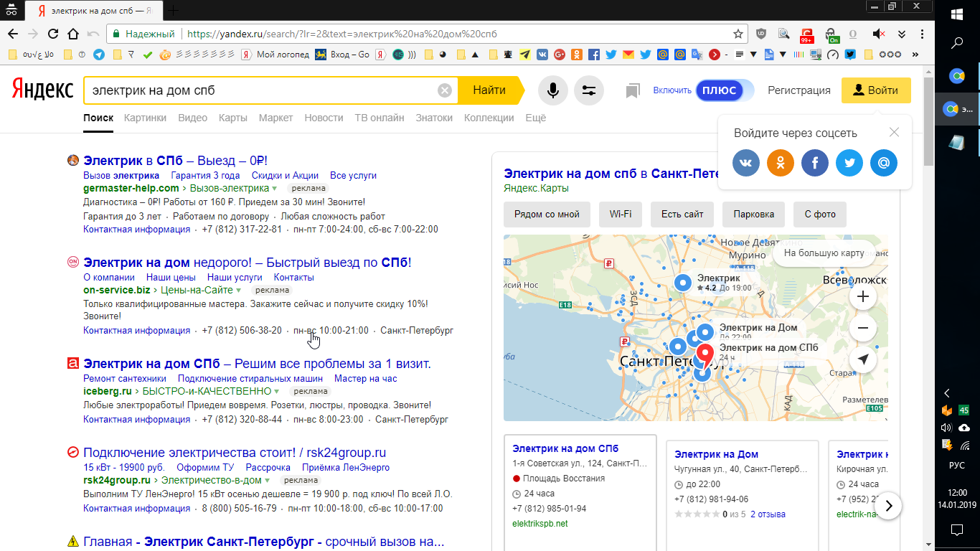Expand arrow next to germaster-help.com URL
Image resolution: width=980 pixels, height=551 pixels.
(275, 189)
